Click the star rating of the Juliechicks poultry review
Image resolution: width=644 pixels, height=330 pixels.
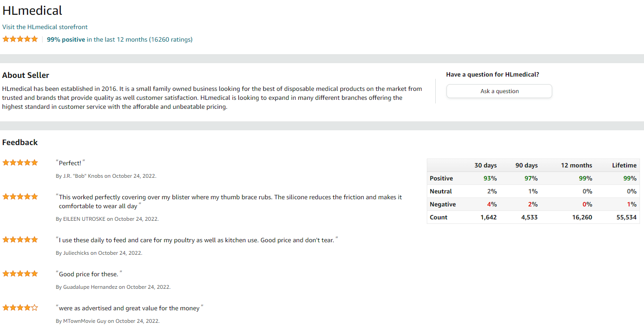click(20, 240)
